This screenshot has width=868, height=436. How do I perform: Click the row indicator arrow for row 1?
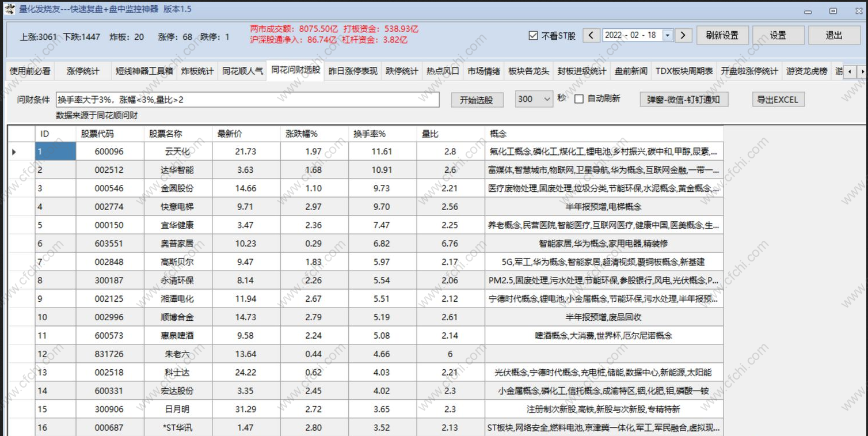point(14,152)
